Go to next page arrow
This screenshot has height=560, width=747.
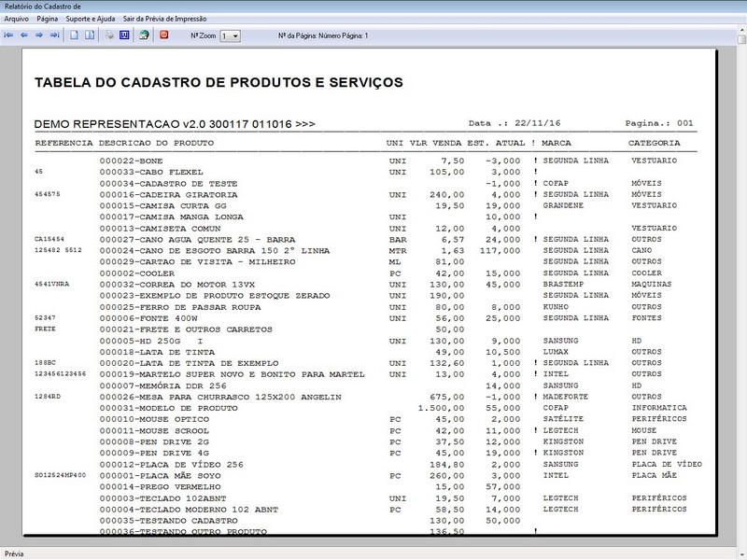[39, 35]
